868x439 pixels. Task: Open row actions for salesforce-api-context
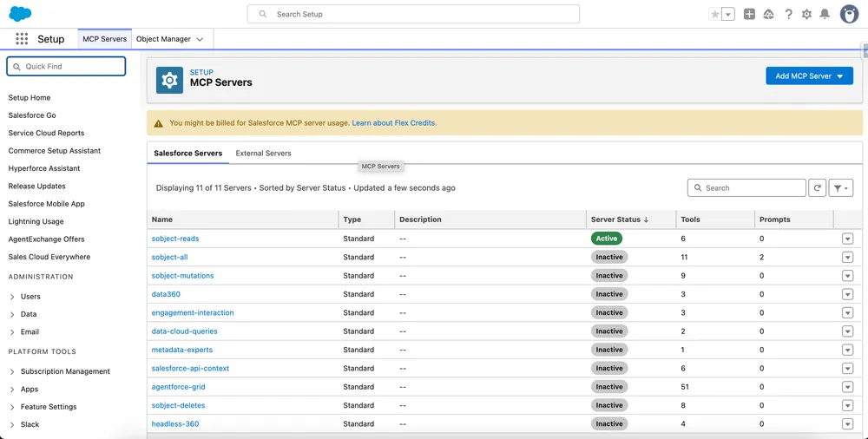tap(847, 369)
